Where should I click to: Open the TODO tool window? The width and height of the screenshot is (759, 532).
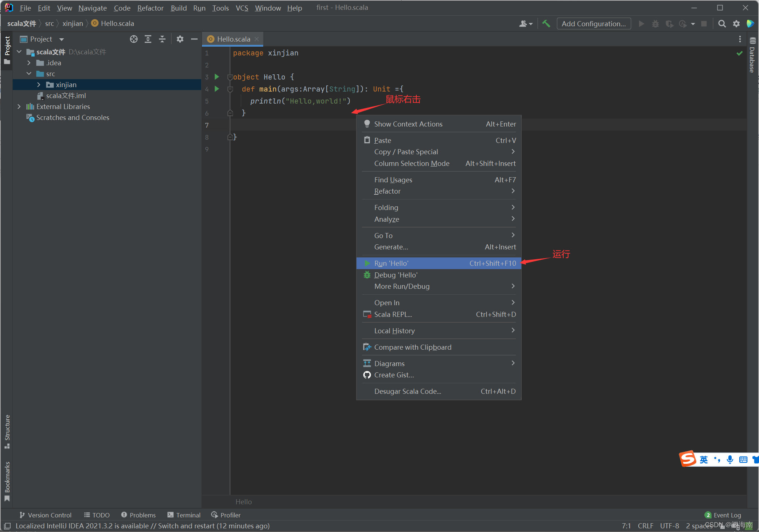pos(97,515)
